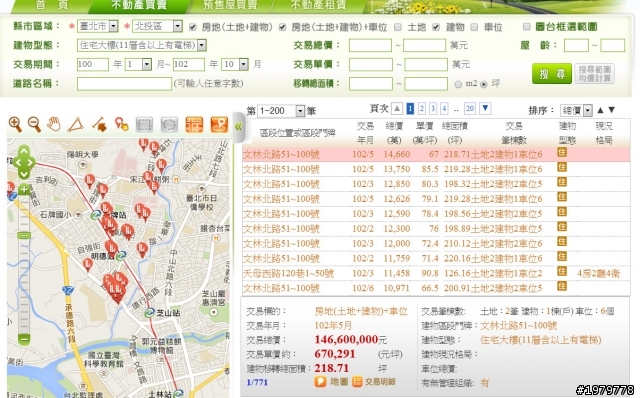
Task: Click the 12,850 total price cell
Action: pyautogui.click(x=396, y=184)
